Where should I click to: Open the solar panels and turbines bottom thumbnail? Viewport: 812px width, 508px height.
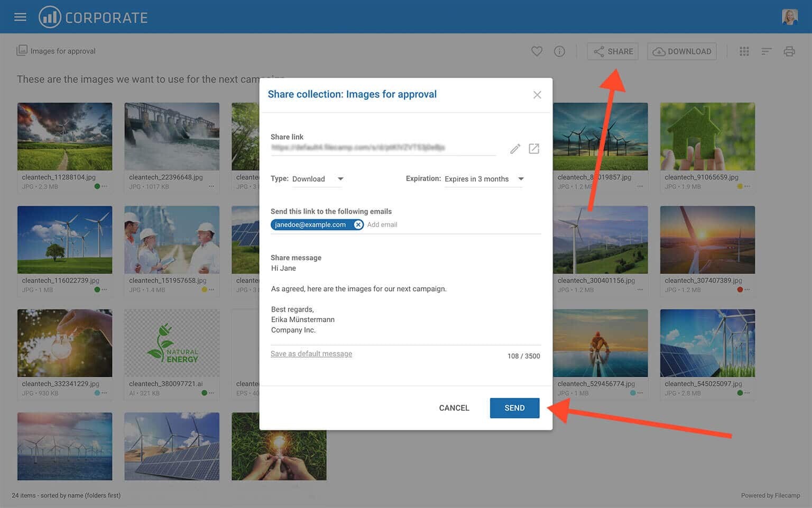point(172,446)
